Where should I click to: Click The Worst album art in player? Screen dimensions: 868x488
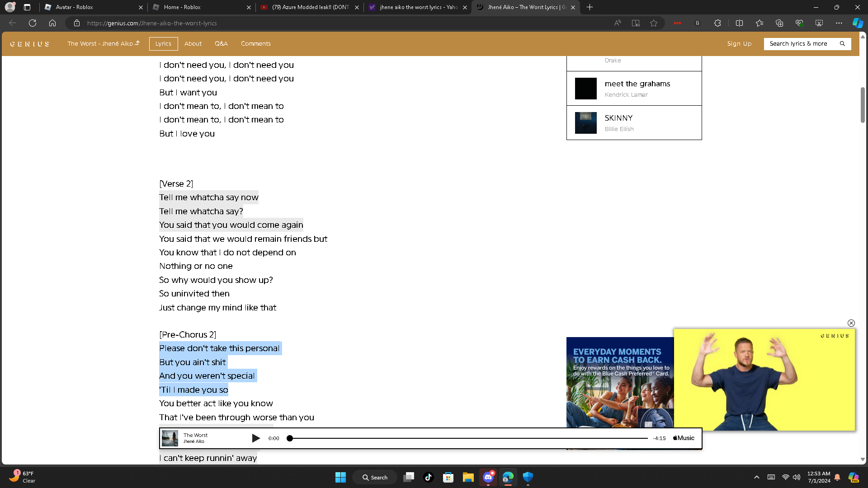click(x=170, y=438)
